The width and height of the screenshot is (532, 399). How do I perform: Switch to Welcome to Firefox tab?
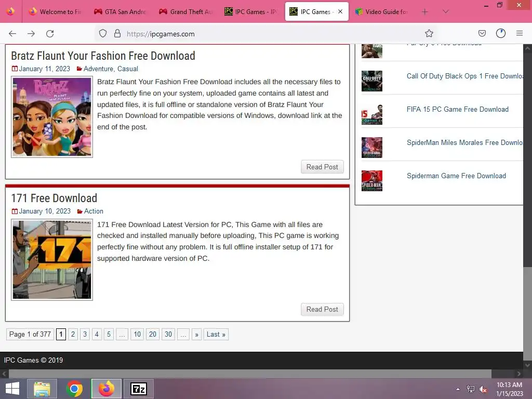pyautogui.click(x=55, y=12)
